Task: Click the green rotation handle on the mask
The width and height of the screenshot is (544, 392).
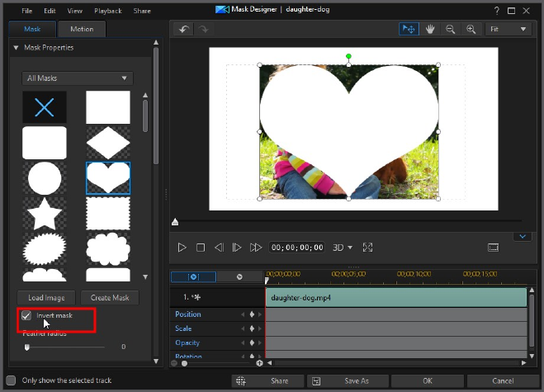Action: tap(348, 56)
